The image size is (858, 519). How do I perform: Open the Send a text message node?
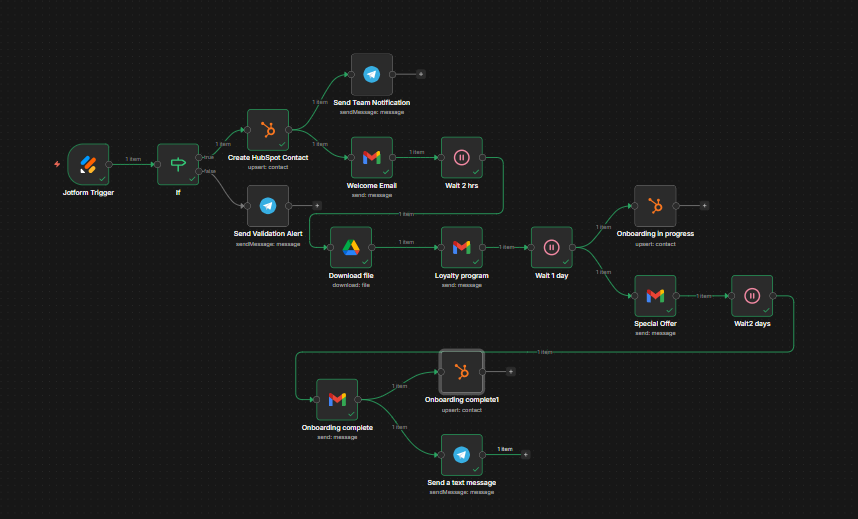coord(461,455)
